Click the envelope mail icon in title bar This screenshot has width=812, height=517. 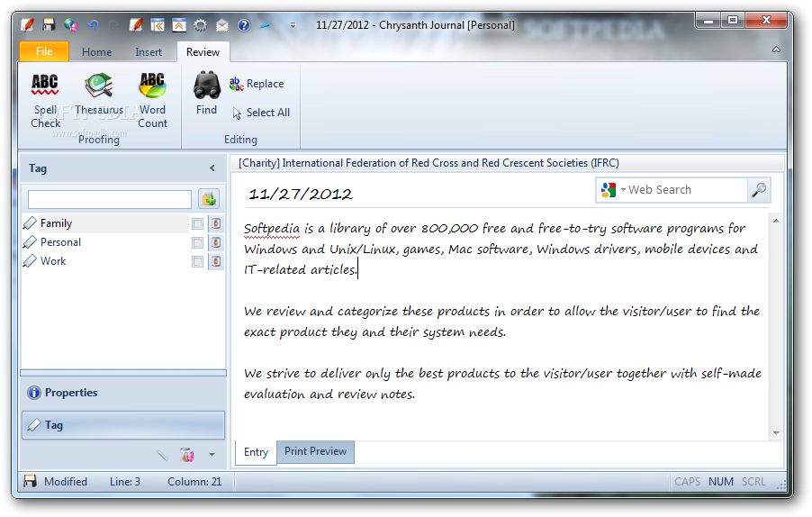[222, 24]
